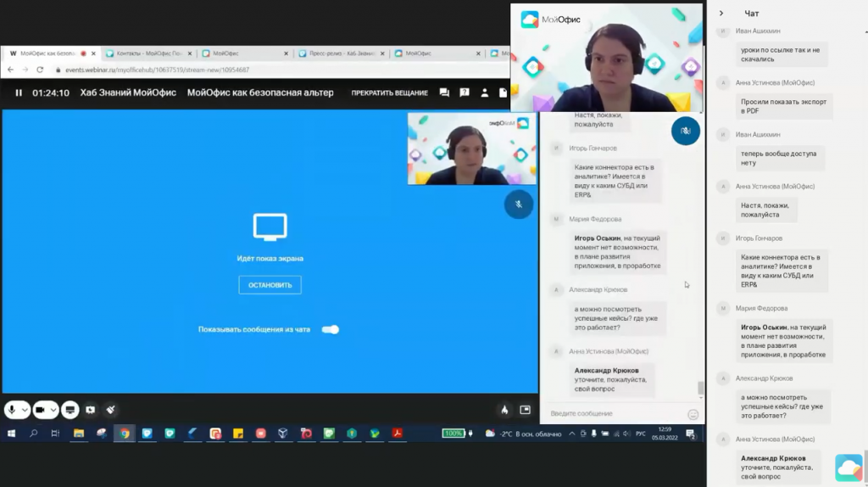This screenshot has height=487, width=868.
Task: Click the flame reaction icon
Action: click(x=504, y=410)
